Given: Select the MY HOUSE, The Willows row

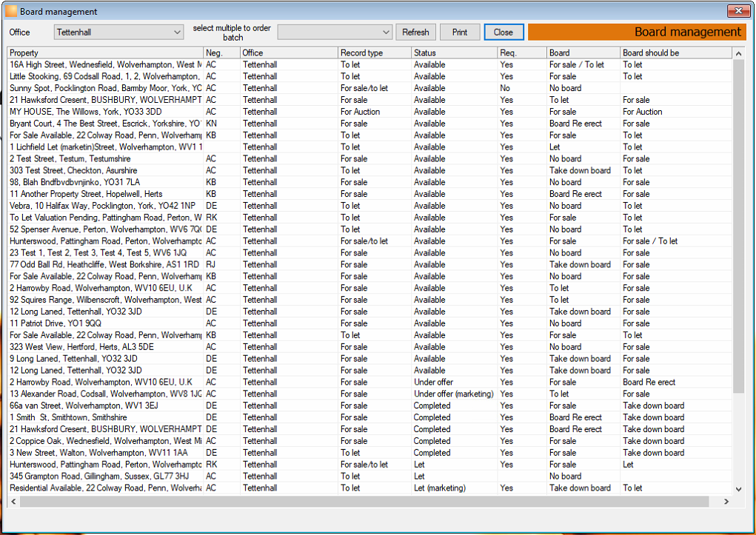Looking at the screenshot, I should click(369, 112).
